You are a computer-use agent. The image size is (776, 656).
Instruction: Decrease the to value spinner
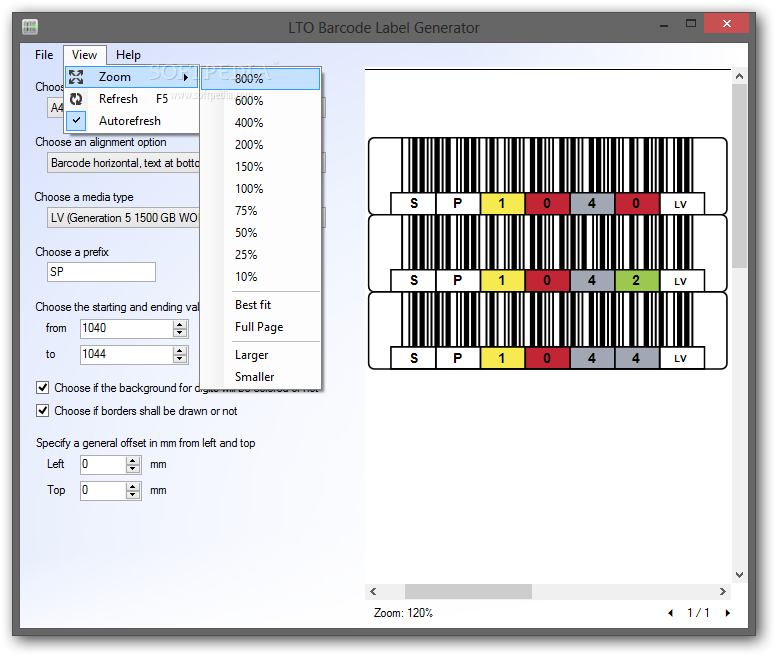click(x=180, y=359)
